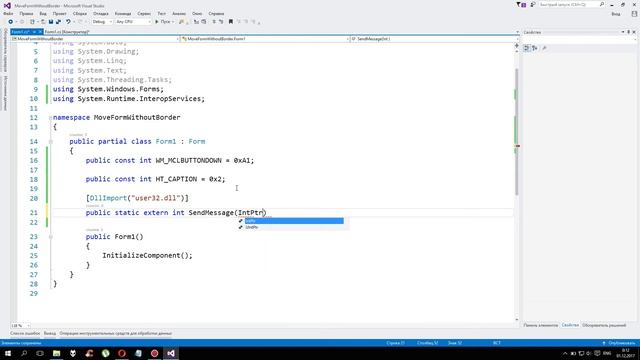This screenshot has width=640, height=360.
Task: Click the account avatar icon top right
Action: 634,13
